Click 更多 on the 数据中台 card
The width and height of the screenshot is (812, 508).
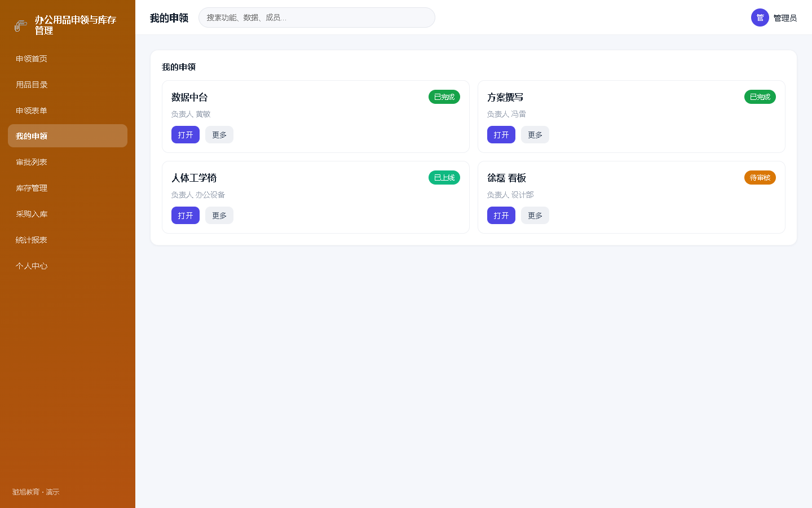click(x=219, y=135)
